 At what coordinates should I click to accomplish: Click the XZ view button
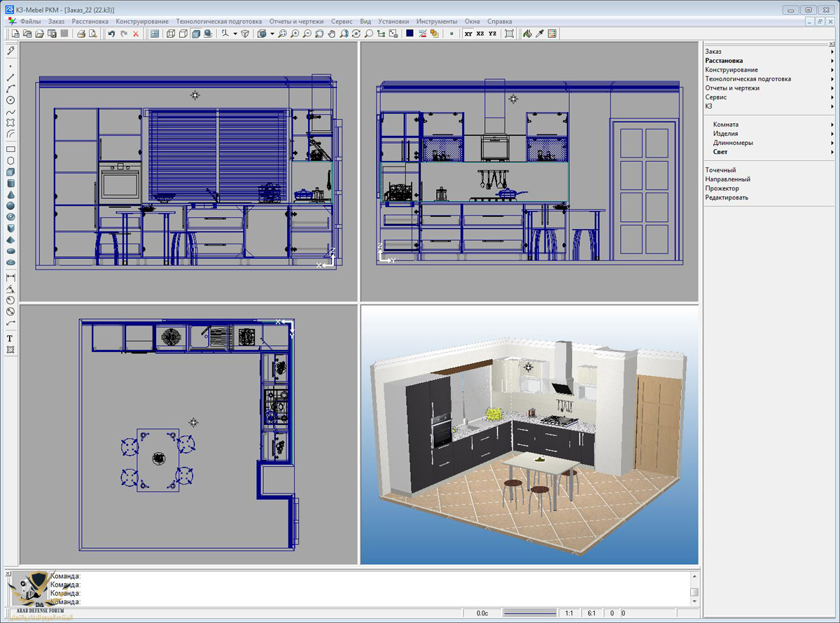(479, 33)
